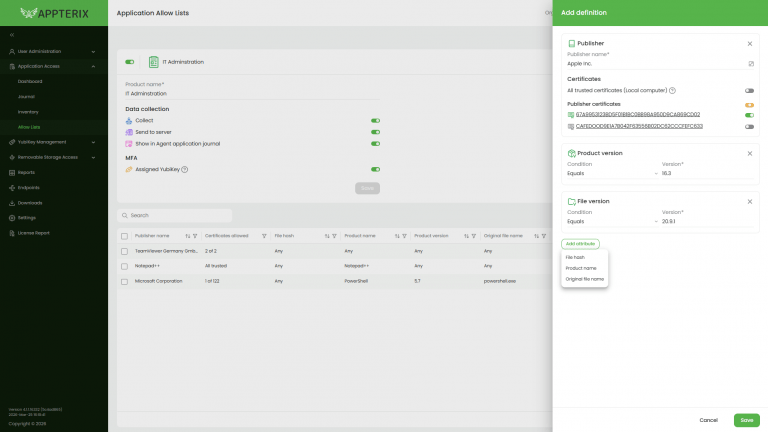Open the License Report page
This screenshot has height=432, width=768.
[x=34, y=233]
